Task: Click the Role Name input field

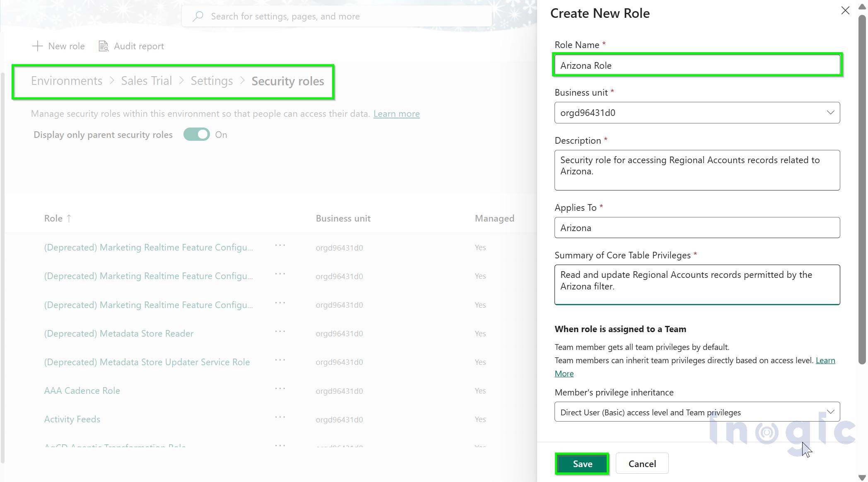Action: 697,65
